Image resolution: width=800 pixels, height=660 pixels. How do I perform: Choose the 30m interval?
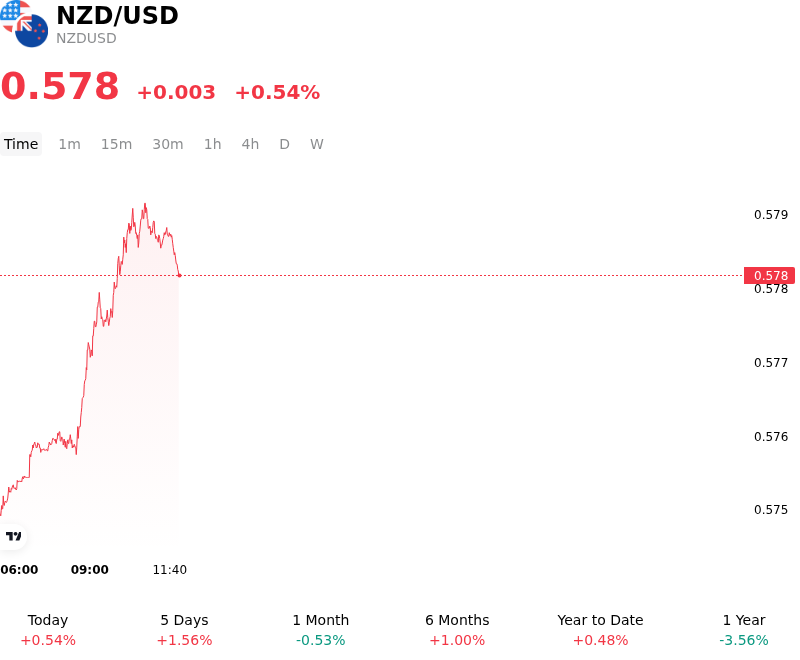pos(168,144)
